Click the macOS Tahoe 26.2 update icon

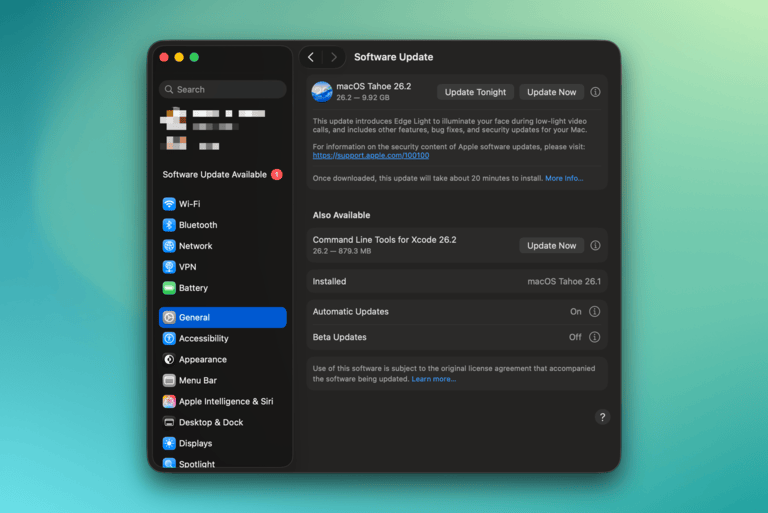322,92
